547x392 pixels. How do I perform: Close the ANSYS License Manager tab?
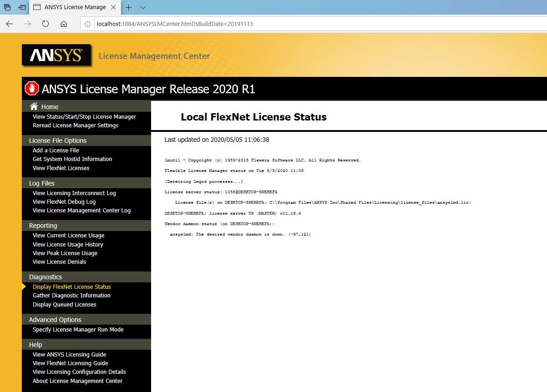(x=113, y=7)
